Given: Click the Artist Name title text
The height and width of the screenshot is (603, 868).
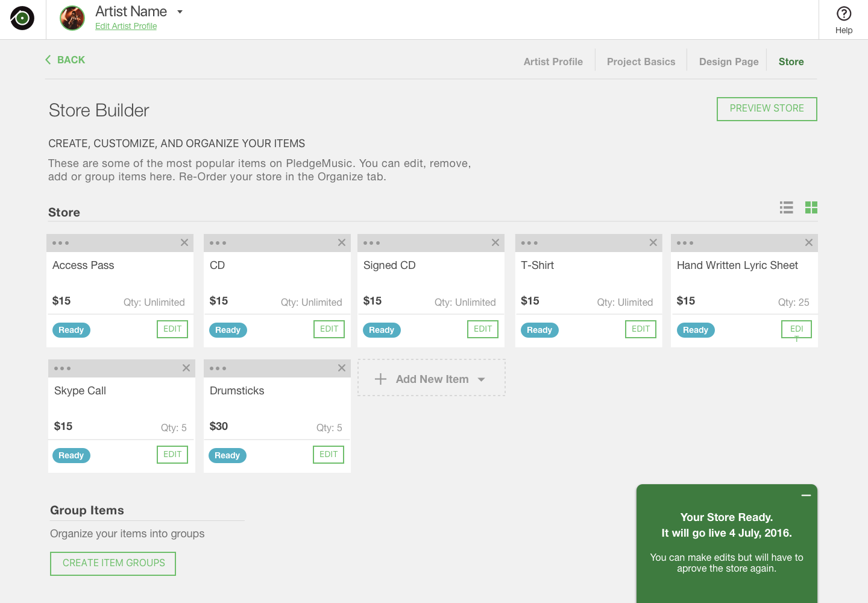Looking at the screenshot, I should click(131, 11).
